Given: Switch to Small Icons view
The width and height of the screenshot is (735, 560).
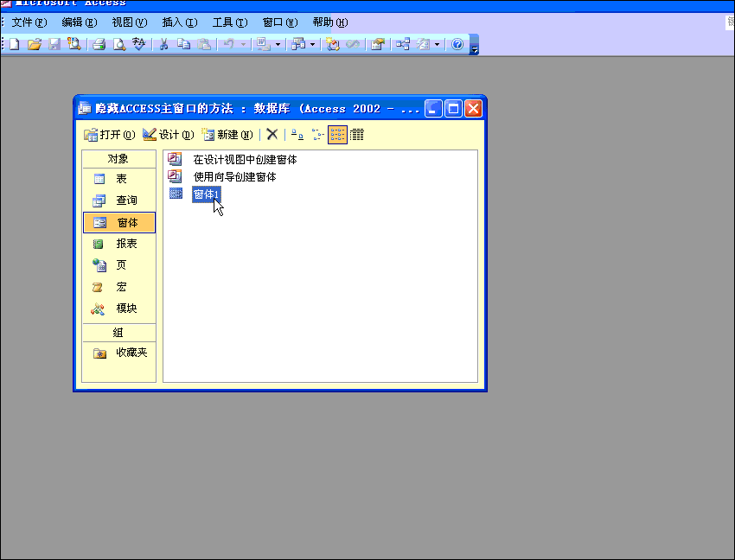Looking at the screenshot, I should click(318, 135).
